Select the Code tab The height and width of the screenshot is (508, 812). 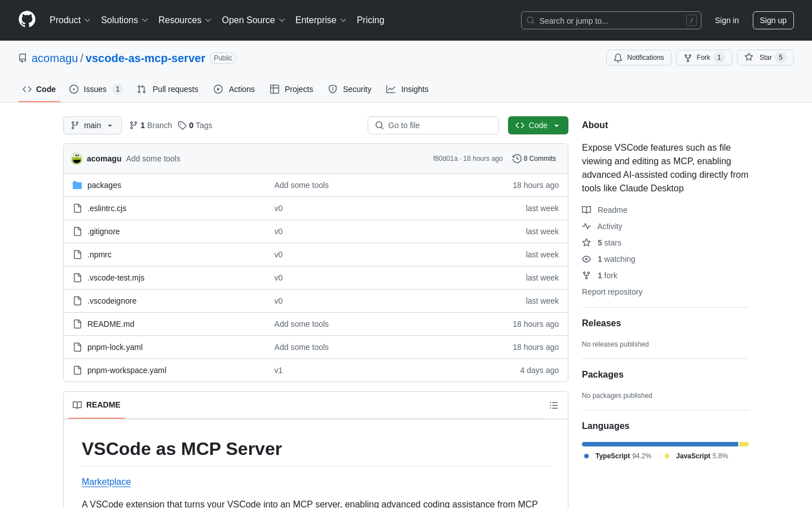(x=39, y=89)
